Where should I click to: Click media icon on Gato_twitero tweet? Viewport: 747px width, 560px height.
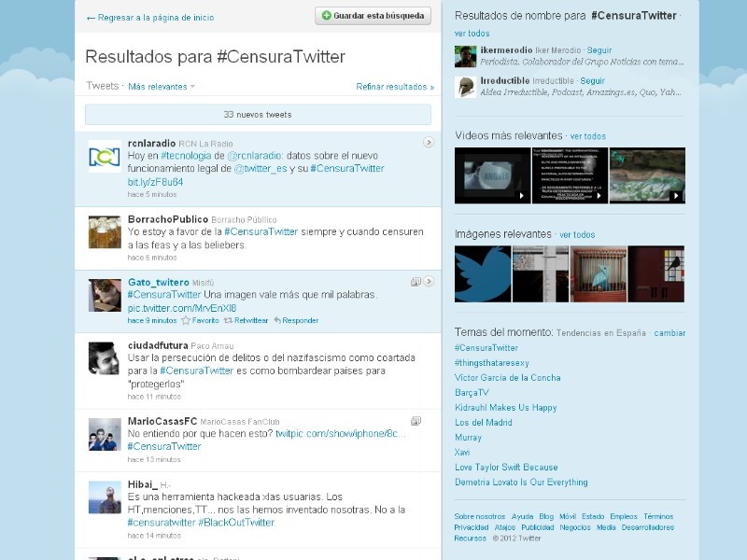pyautogui.click(x=416, y=282)
